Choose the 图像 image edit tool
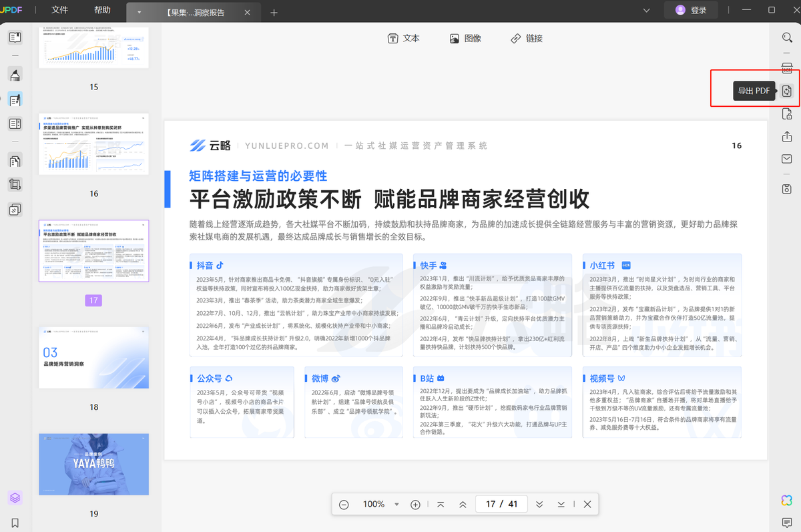The height and width of the screenshot is (532, 801). coord(465,39)
